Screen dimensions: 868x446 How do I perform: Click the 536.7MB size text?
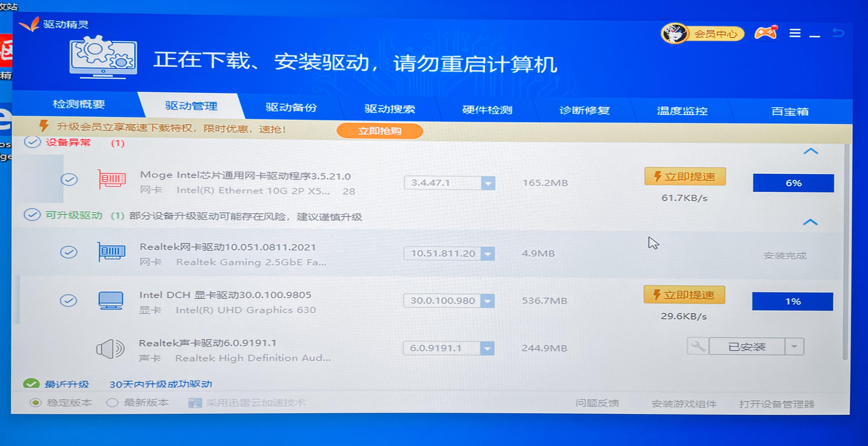[x=544, y=301]
